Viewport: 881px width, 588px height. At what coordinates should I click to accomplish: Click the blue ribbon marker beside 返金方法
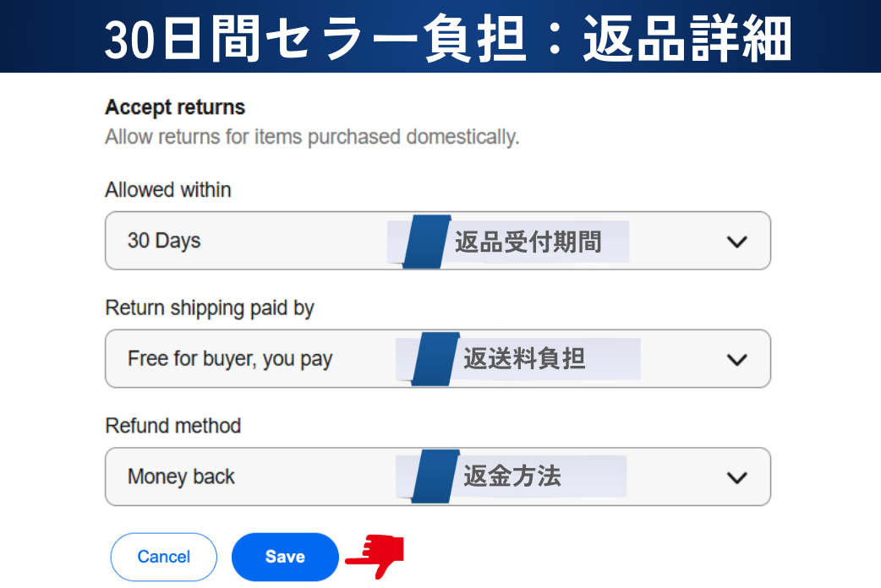coord(435,476)
